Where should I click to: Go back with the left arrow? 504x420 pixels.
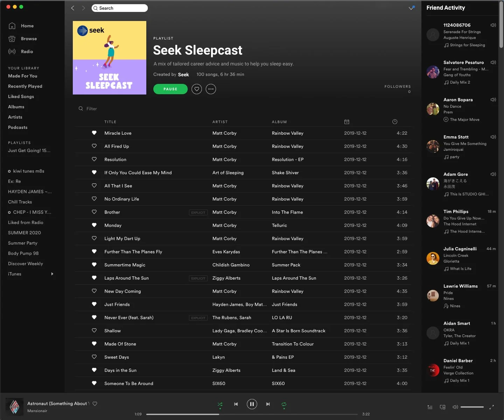73,8
